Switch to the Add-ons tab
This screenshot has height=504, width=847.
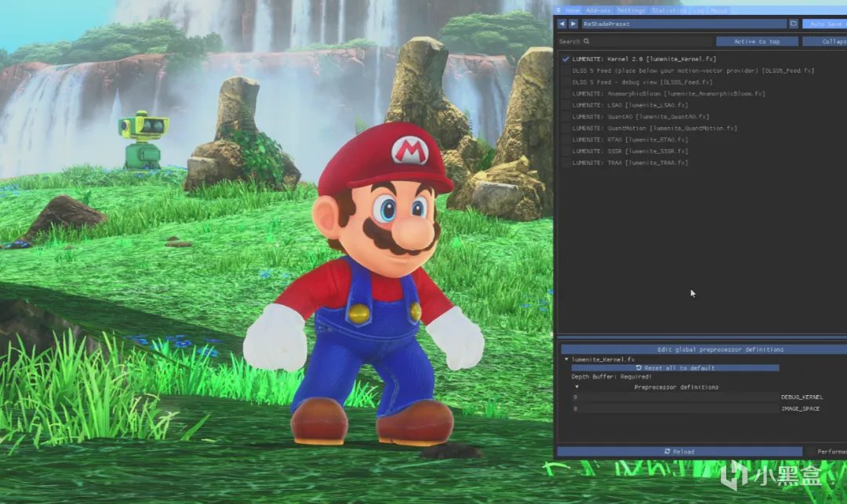(x=598, y=10)
